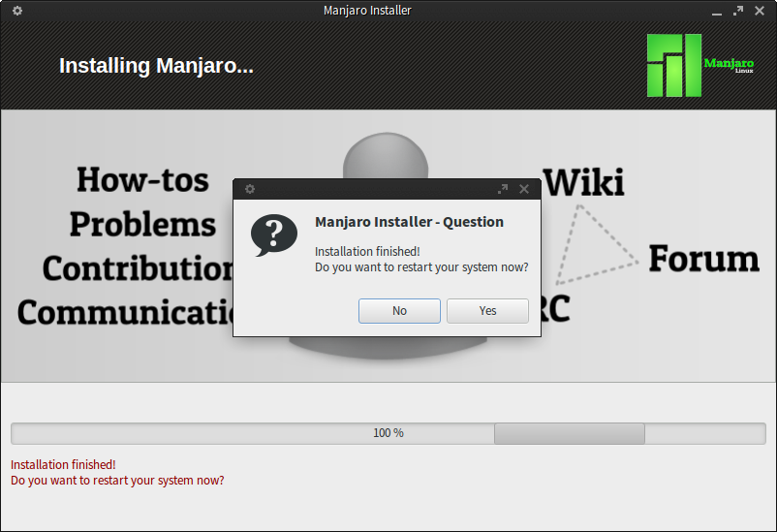777x532 pixels.
Task: Click the question mark speech bubble icon
Action: click(274, 235)
